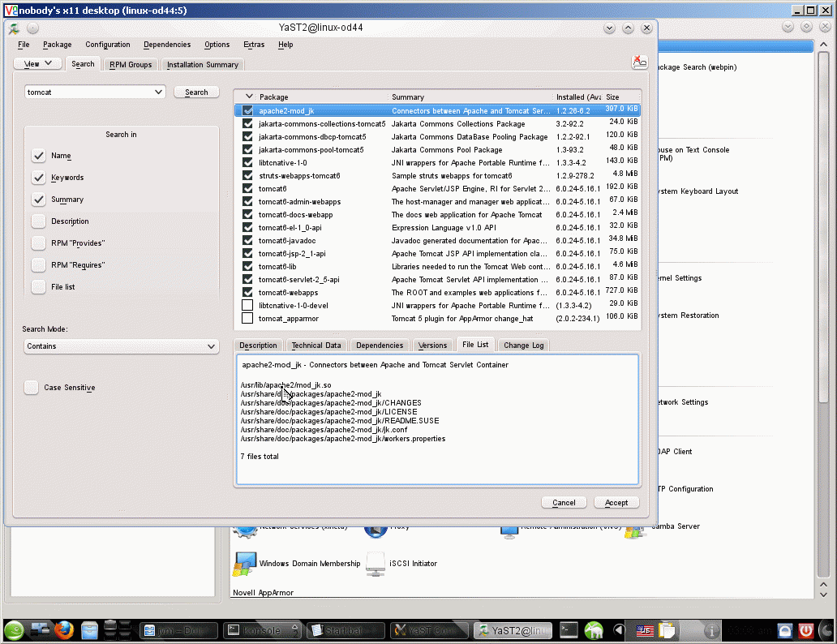Click the elephant tray icon
837x644 pixels.
tap(594, 631)
